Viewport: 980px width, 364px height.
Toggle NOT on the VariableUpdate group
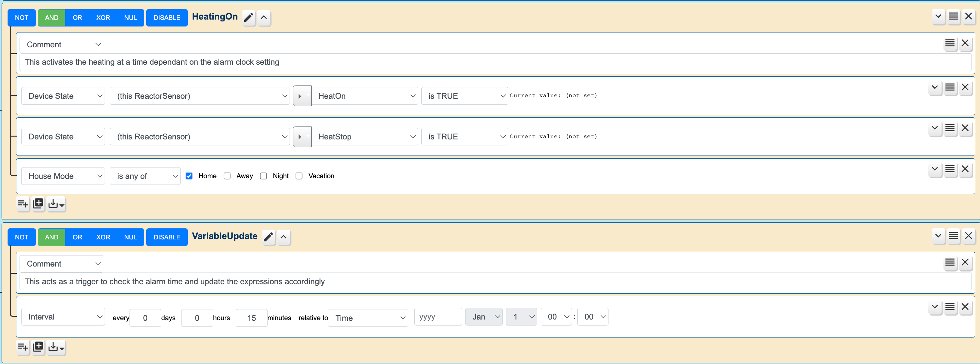point(22,237)
